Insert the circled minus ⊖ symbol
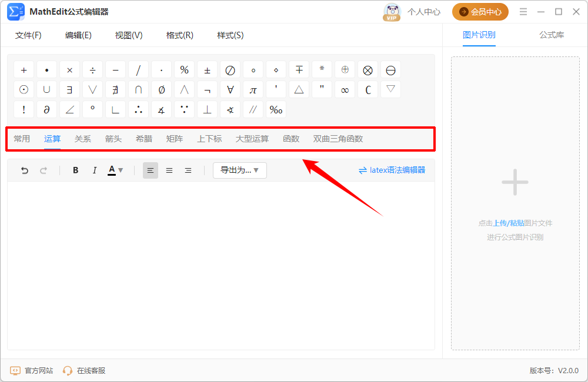The height and width of the screenshot is (382, 588). pos(390,70)
